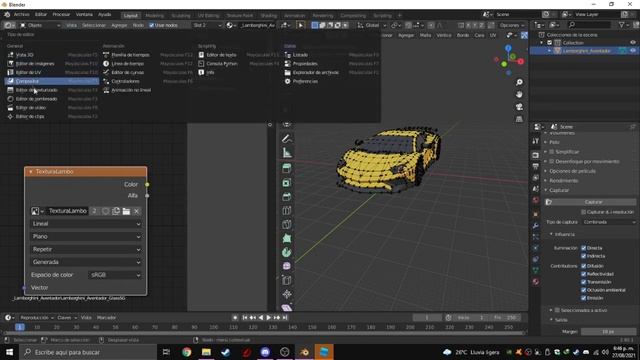Enable the Simplificar checkbox
Image resolution: width=640 pixels, height=360 pixels.
coord(552,152)
